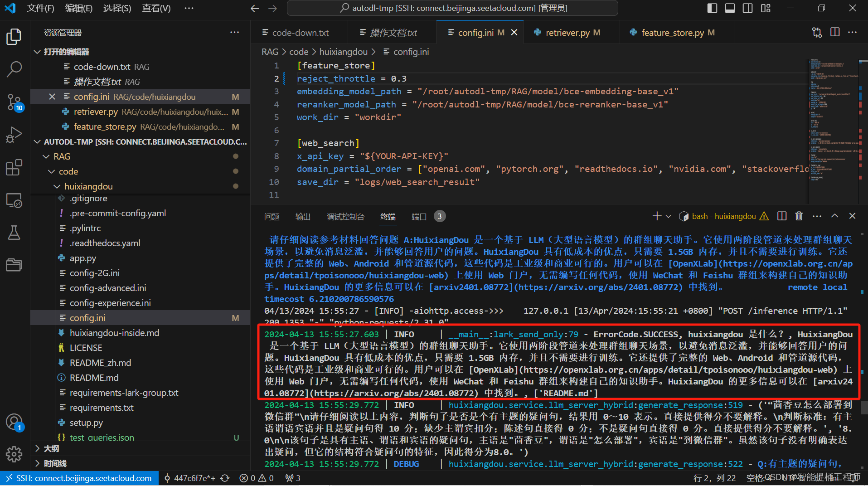This screenshot has height=486, width=868.
Task: Open requirements.txt in the file tree
Action: pos(141,408)
